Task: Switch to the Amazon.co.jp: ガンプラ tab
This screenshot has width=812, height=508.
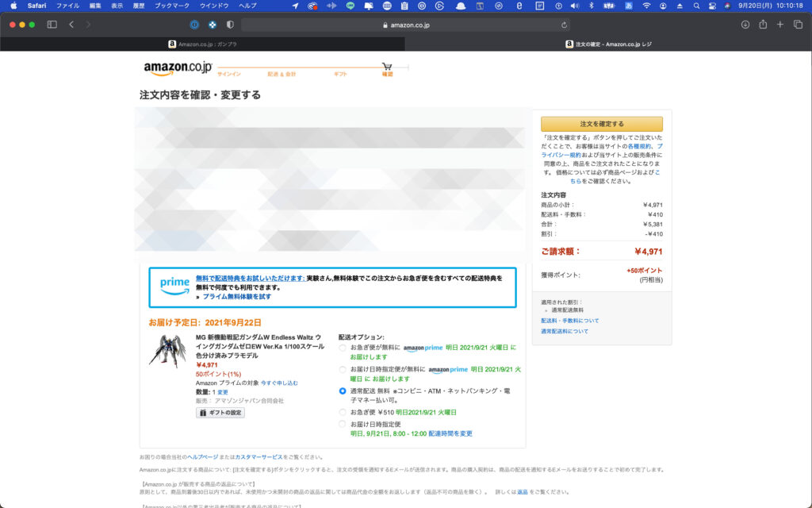Action: tap(202, 44)
